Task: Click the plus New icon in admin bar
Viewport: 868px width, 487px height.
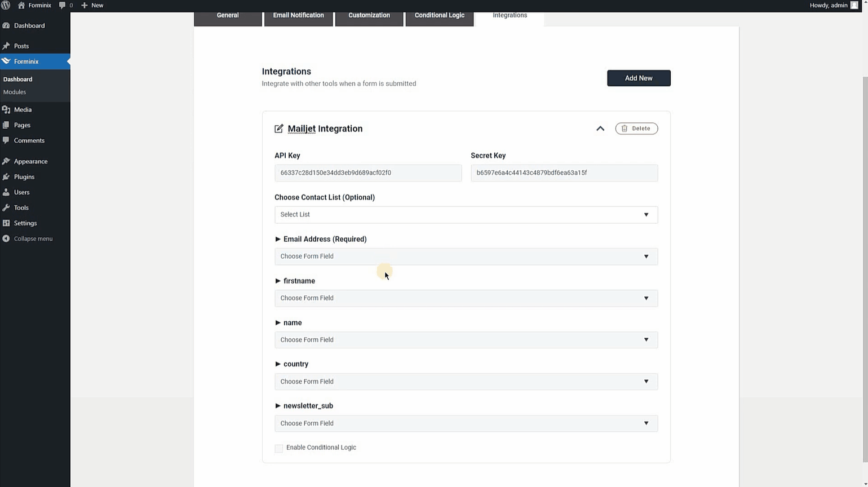Action: pyautogui.click(x=85, y=5)
